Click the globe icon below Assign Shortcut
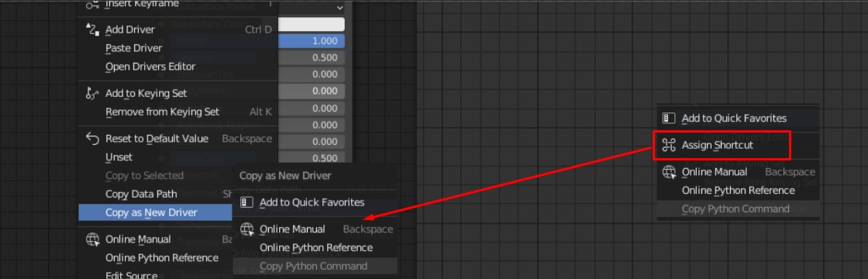This screenshot has height=279, width=868. tap(669, 171)
